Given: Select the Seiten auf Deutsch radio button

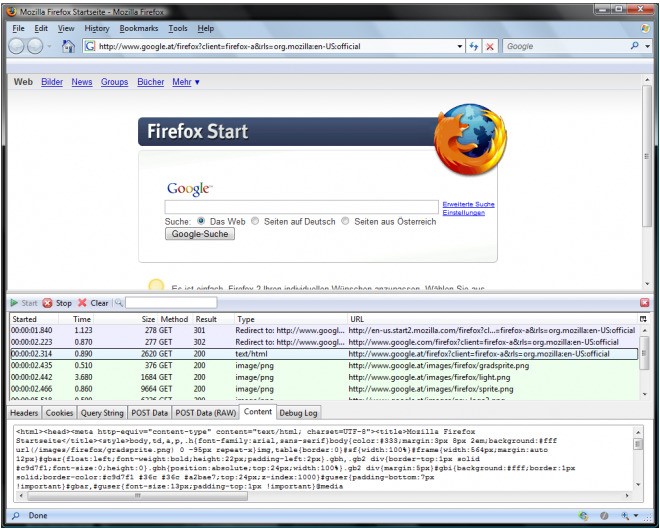Looking at the screenshot, I should click(x=255, y=221).
